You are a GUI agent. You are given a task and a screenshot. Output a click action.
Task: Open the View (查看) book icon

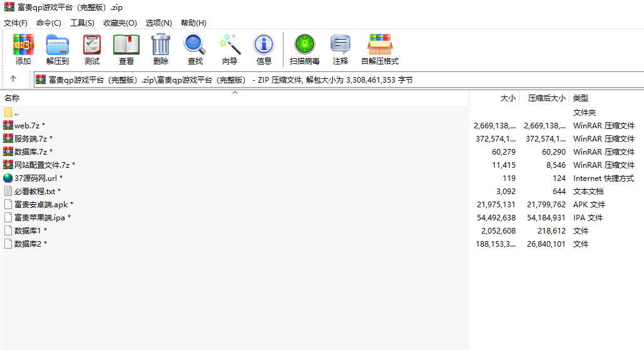tap(126, 44)
